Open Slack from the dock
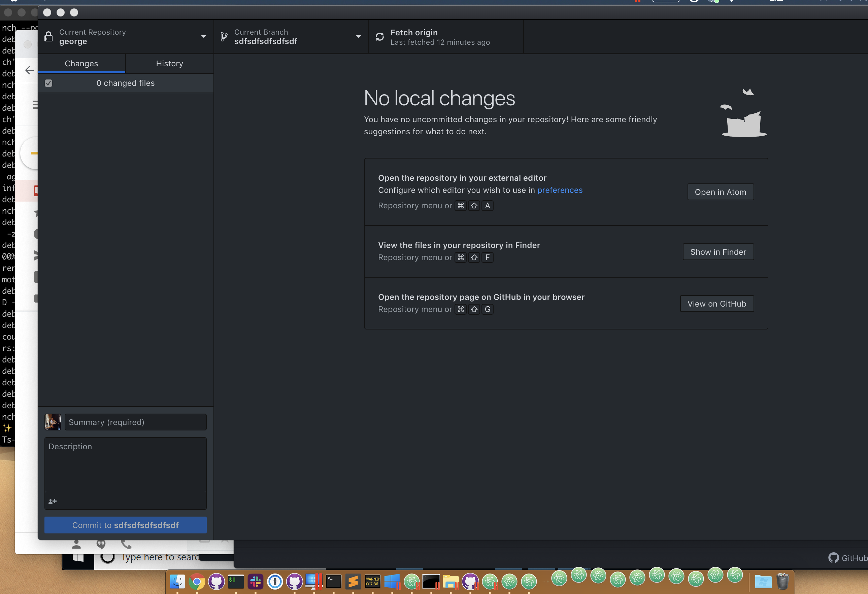The image size is (868, 594). coord(256,581)
